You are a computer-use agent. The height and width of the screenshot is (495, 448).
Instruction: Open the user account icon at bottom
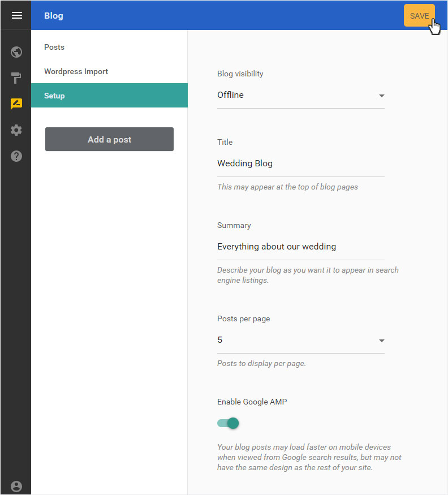[x=16, y=486]
